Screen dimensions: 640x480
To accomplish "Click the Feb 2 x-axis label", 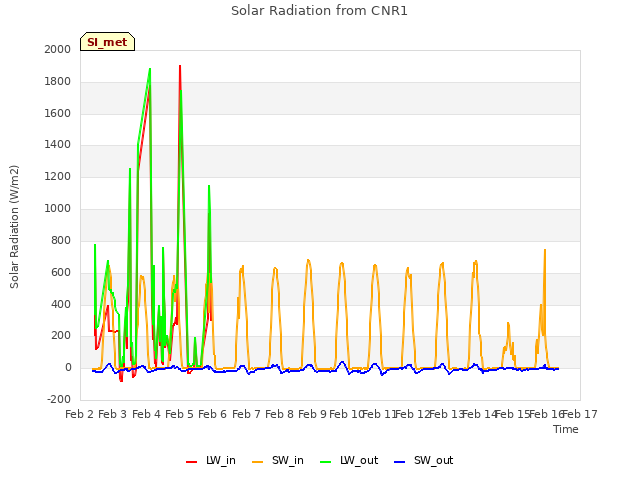I will [x=80, y=414].
